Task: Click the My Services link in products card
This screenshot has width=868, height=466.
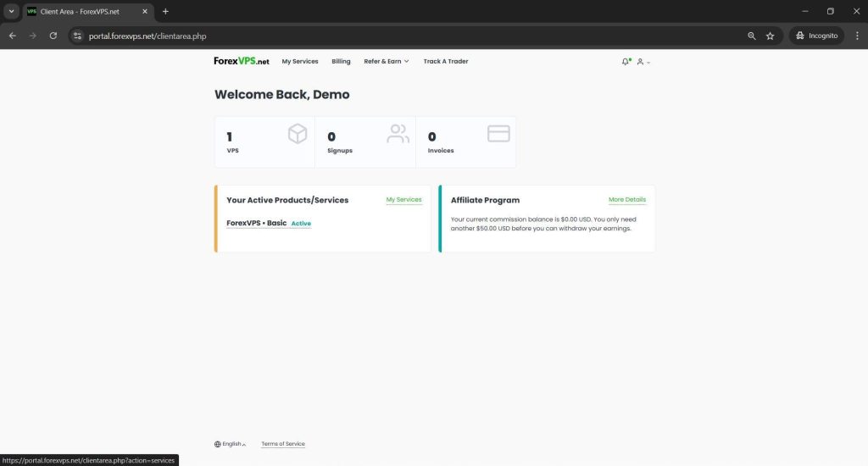Action: (x=403, y=200)
